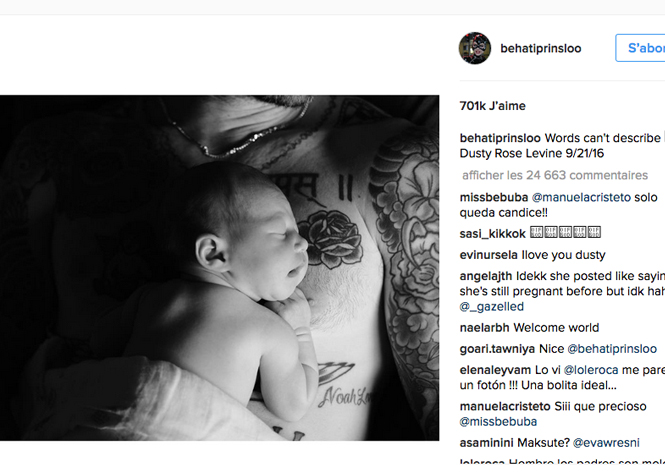
Task: Visit naelarbh commenter profile
Action: pos(484,328)
